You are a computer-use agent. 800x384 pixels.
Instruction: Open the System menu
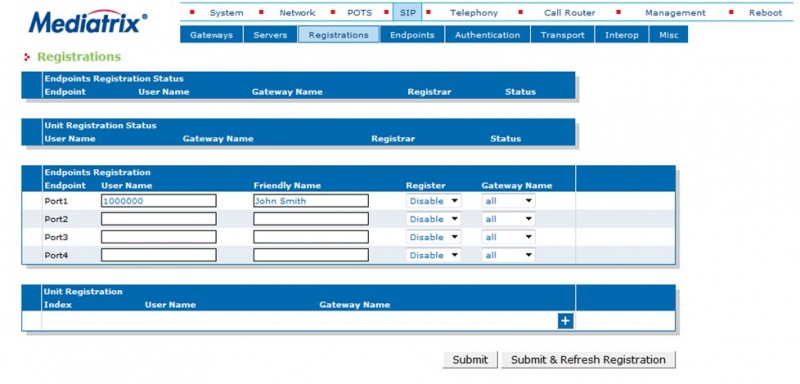pyautogui.click(x=226, y=13)
